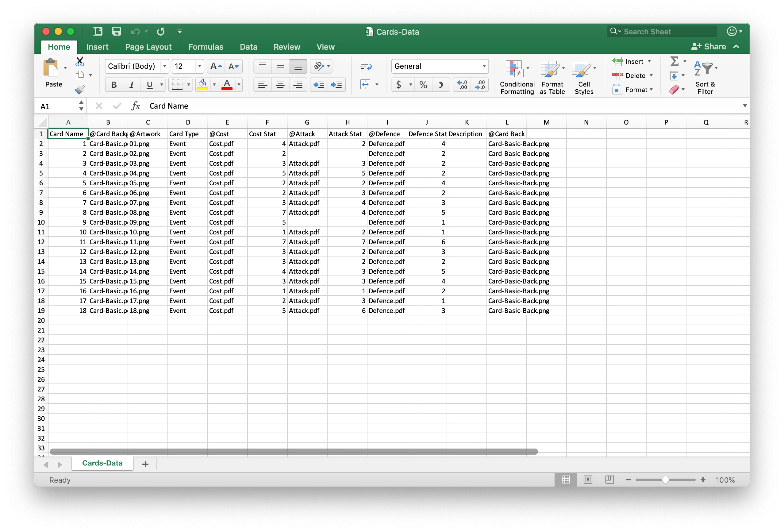
Task: Open the font name dropdown
Action: pos(165,66)
